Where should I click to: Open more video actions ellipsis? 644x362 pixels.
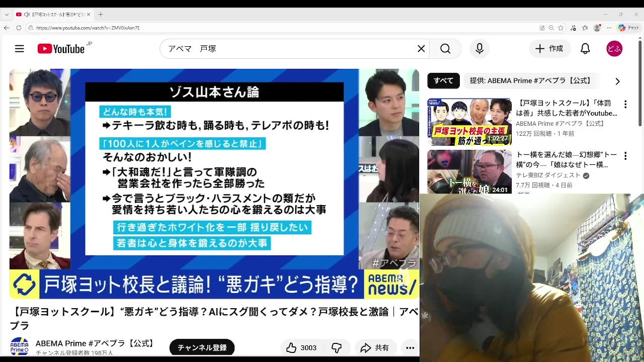tap(410, 347)
